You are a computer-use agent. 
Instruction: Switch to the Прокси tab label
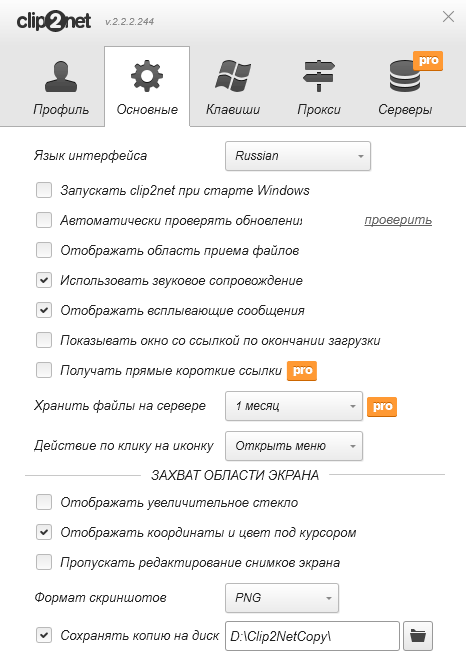tap(319, 109)
